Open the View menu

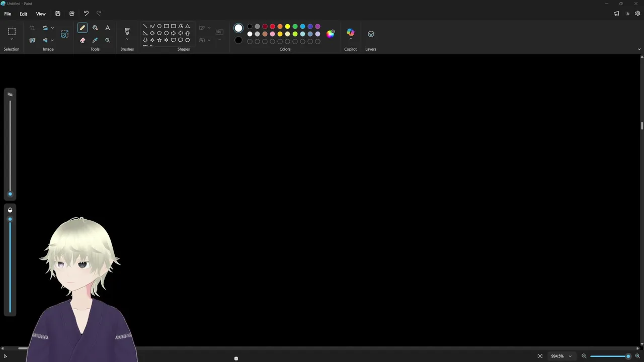[41, 14]
